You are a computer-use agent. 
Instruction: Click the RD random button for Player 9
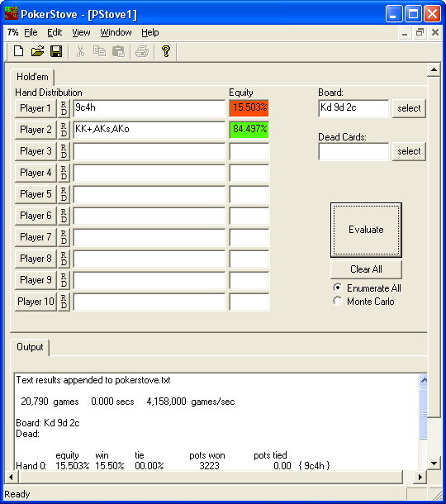coord(64,280)
